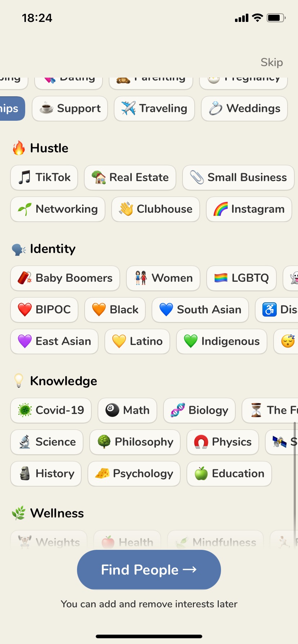The height and width of the screenshot is (644, 298).
Task: Tap the History moai statue icon
Action: 24,473
